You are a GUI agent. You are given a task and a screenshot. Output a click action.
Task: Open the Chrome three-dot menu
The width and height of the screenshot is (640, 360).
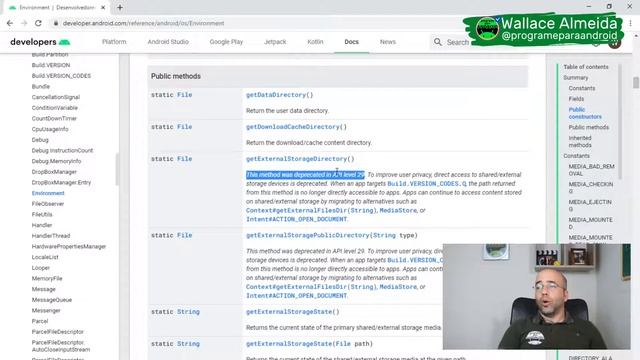click(631, 23)
